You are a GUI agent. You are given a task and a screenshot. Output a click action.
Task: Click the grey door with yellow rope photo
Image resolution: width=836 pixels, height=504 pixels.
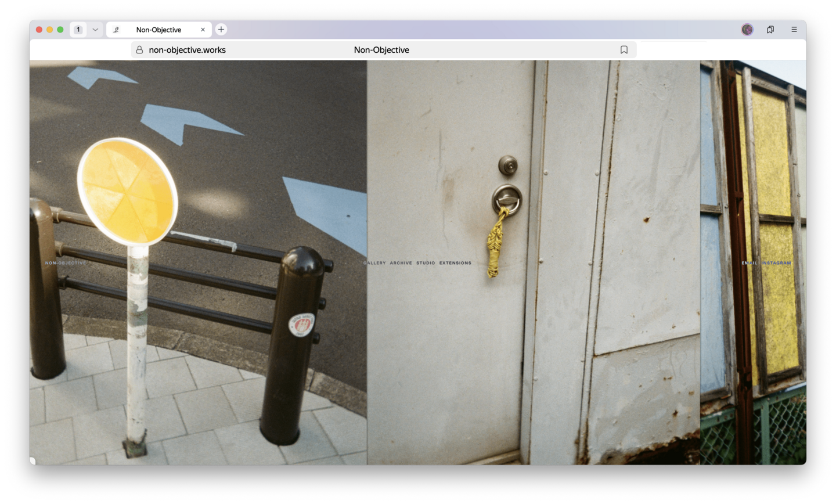(x=534, y=262)
